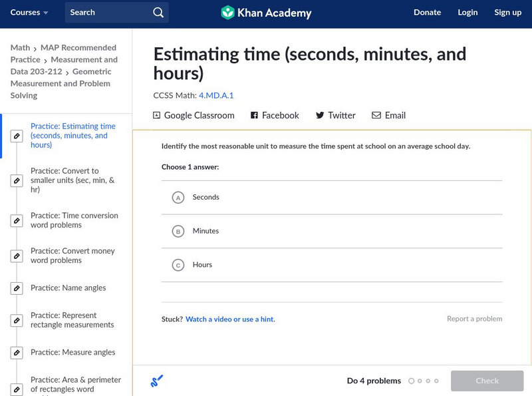Click the search magnifier icon
The width and height of the screenshot is (532, 396).
click(x=158, y=13)
